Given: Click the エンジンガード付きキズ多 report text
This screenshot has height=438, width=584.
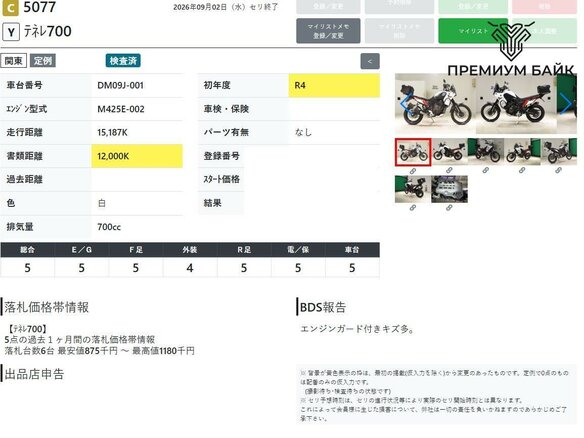Looking at the screenshot, I should [x=357, y=329].
